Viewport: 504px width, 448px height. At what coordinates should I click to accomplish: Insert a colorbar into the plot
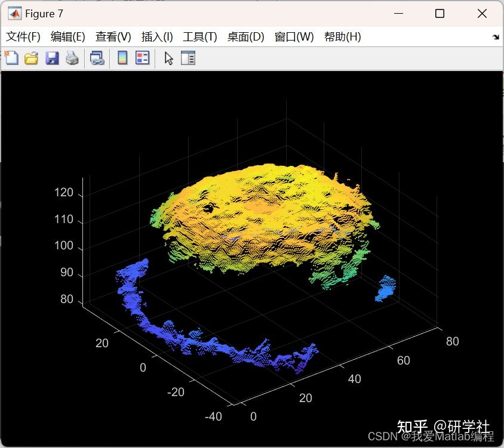click(x=122, y=58)
